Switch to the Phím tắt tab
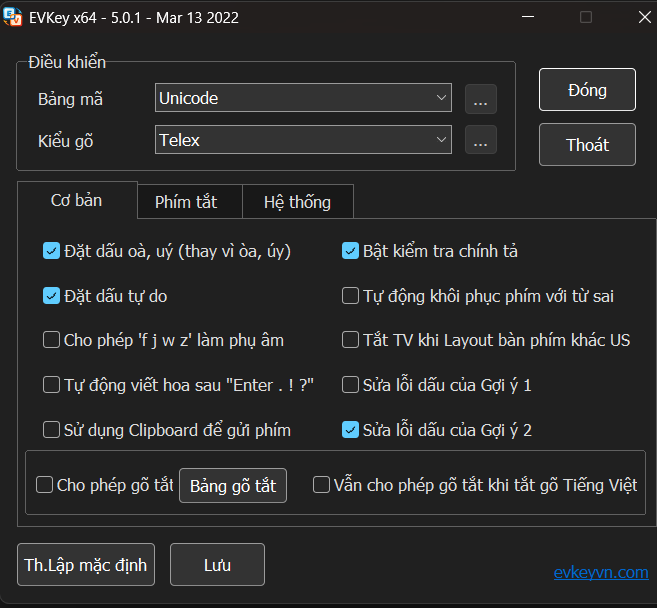 (x=186, y=202)
